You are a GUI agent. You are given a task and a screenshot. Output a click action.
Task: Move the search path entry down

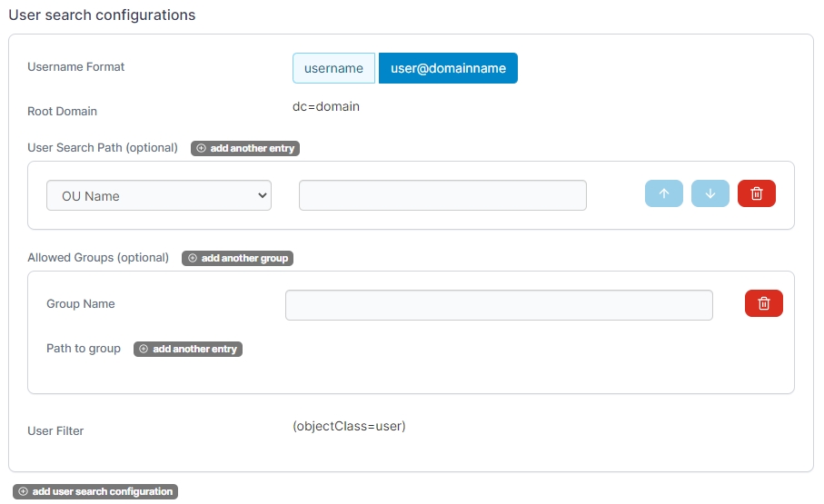pyautogui.click(x=710, y=193)
